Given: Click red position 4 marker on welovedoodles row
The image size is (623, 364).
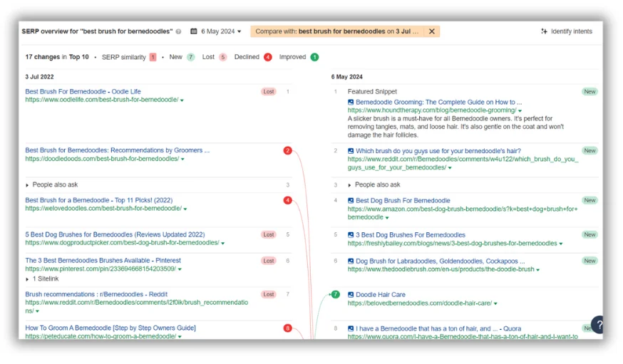Looking at the screenshot, I should tap(288, 200).
